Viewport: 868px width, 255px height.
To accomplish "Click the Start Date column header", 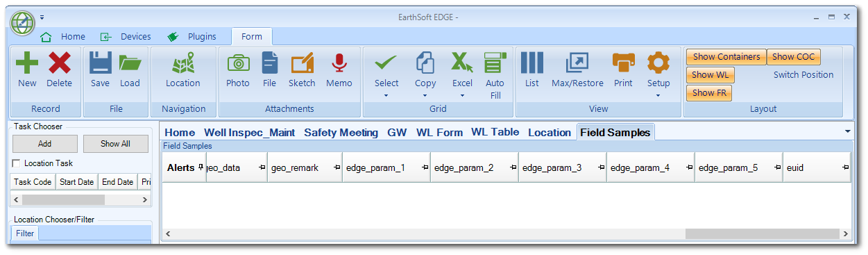I will (77, 182).
